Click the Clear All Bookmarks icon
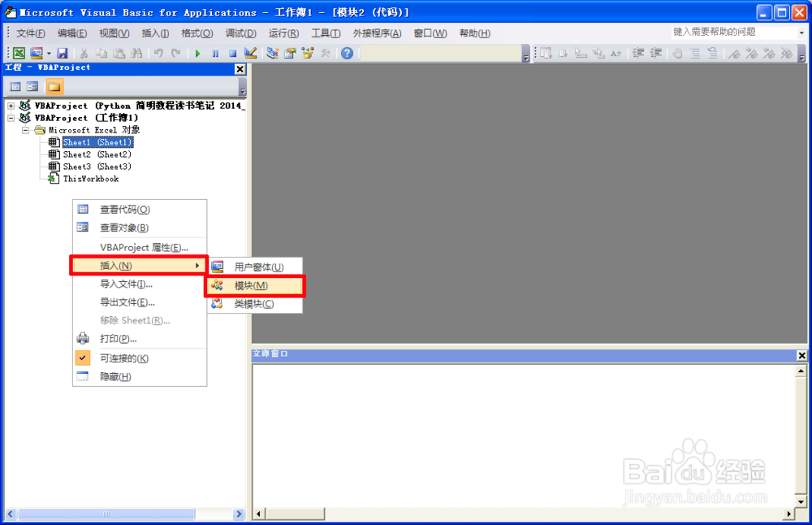The image size is (812, 525). coord(787,53)
